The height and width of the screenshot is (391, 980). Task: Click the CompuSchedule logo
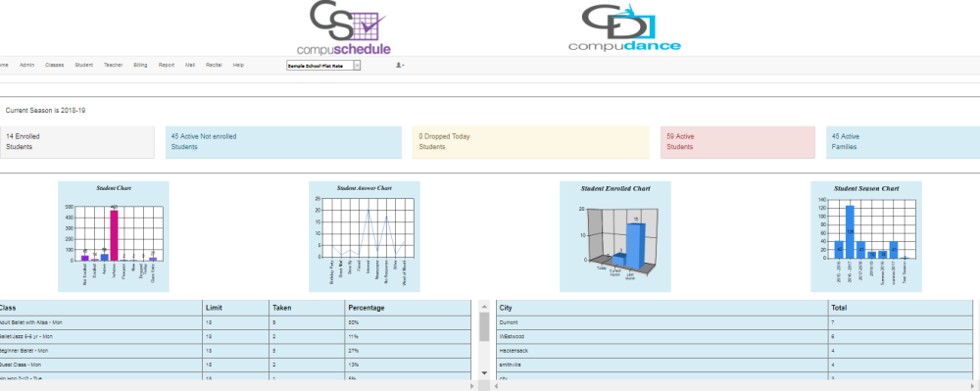click(343, 28)
